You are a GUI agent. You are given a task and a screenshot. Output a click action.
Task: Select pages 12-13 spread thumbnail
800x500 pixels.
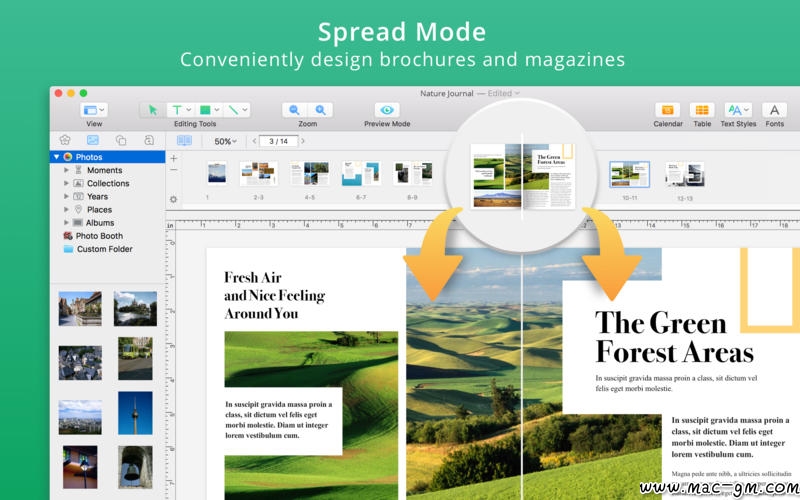tap(685, 174)
